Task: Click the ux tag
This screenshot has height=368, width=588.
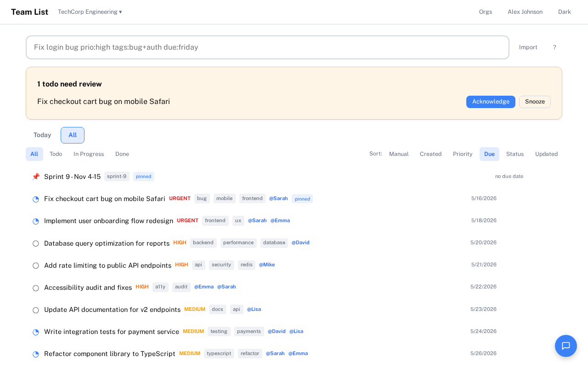Action: pos(238,221)
